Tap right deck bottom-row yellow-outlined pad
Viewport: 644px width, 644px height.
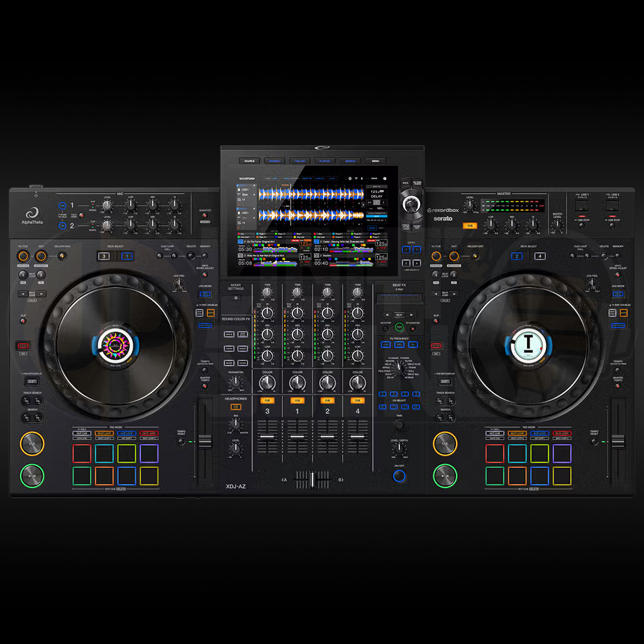point(562,476)
